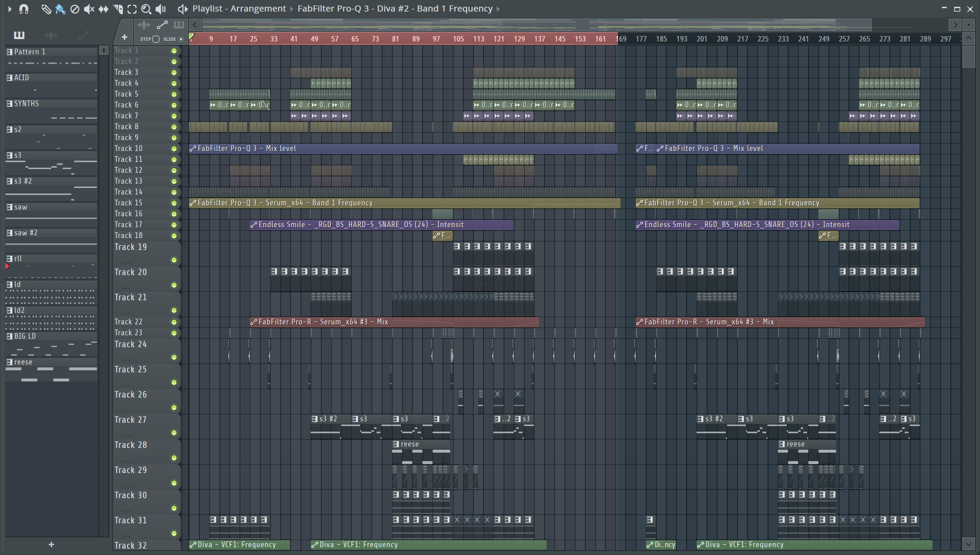Select the Paint brush tool
This screenshot has height=555, width=980.
[60, 9]
